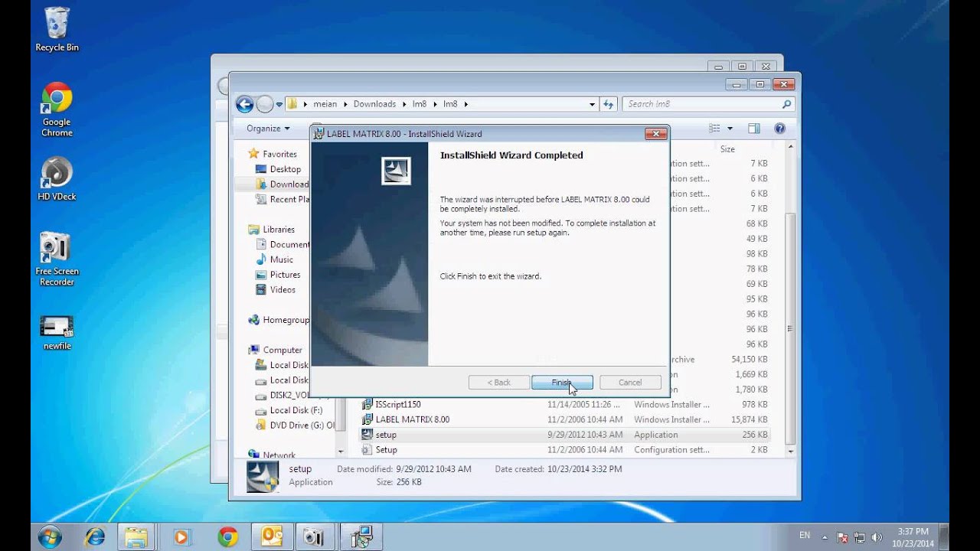This screenshot has width=980, height=551.
Task: Open Music library in navigation pane
Action: [x=274, y=259]
